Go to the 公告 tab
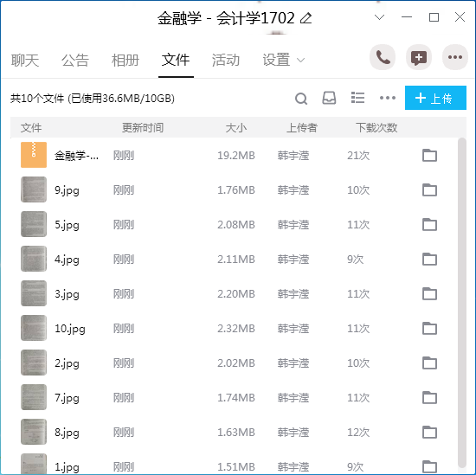 coord(75,60)
